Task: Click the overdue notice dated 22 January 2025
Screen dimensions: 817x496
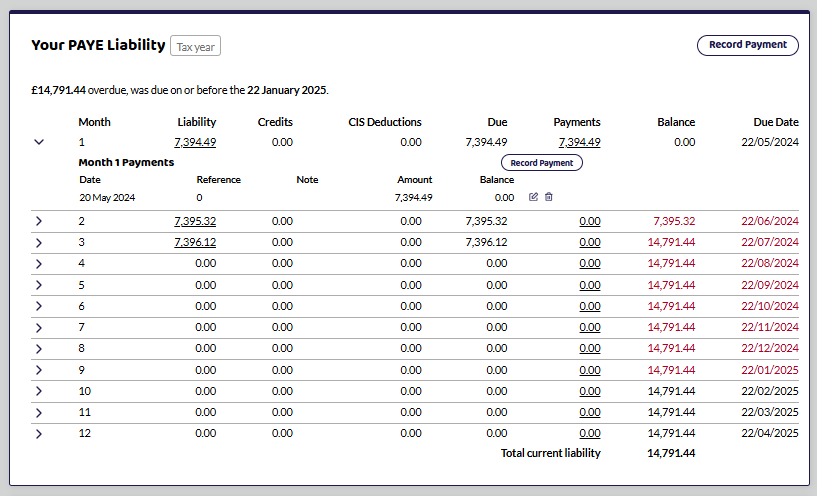Action: (x=180, y=90)
